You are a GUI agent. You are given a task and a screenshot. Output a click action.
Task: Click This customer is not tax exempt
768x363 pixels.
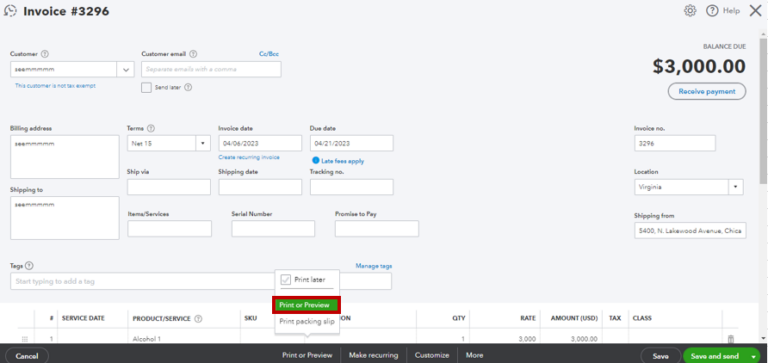pyautogui.click(x=55, y=85)
